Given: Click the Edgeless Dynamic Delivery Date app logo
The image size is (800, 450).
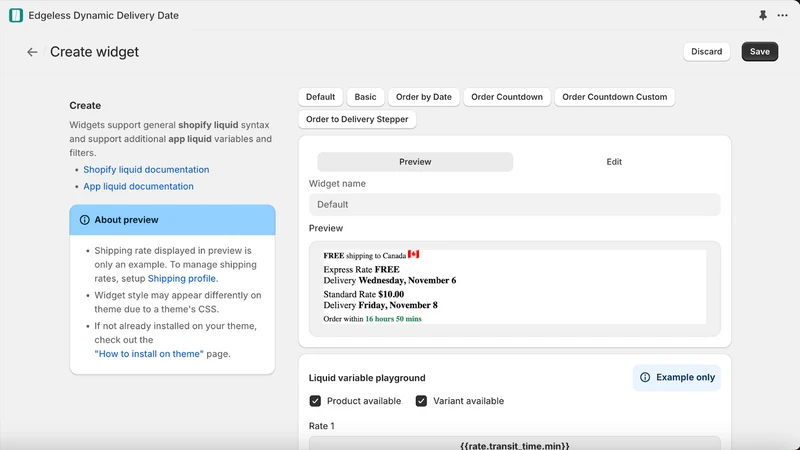Looking at the screenshot, I should point(16,15).
